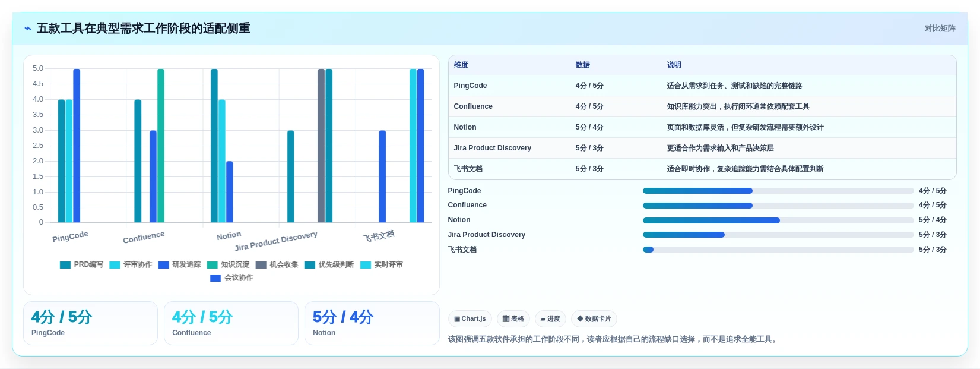
Task: Click the Confluence progress bar
Action: point(778,206)
